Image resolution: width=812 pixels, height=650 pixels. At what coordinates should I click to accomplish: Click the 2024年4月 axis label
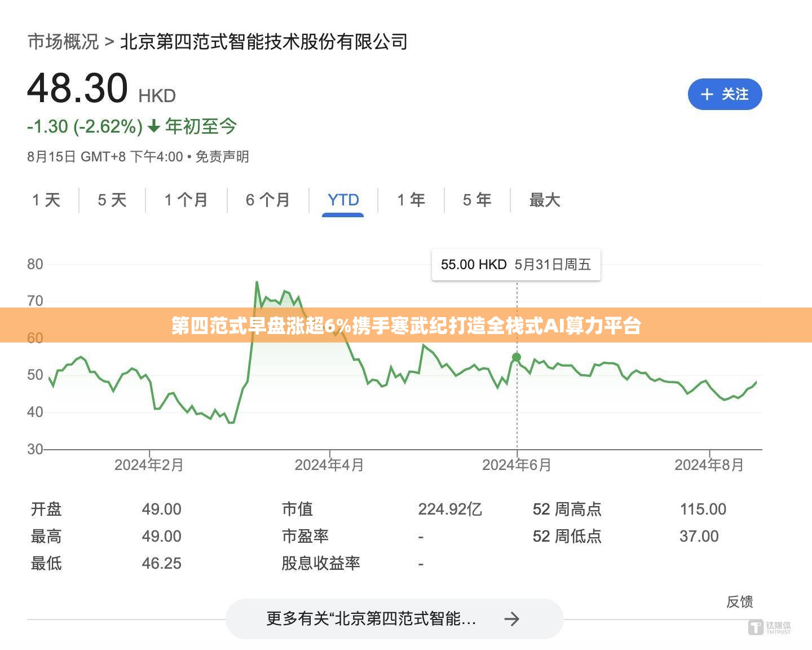tap(329, 465)
